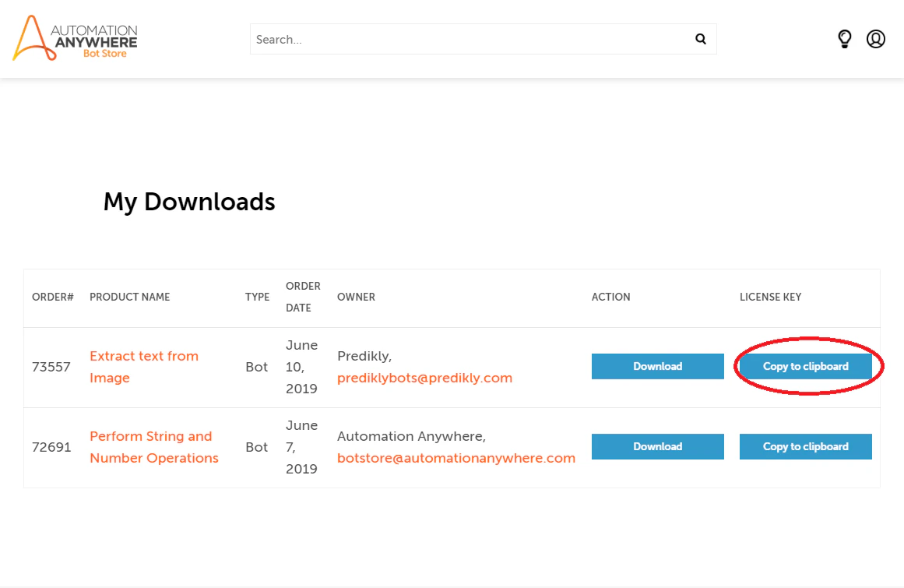Click the Predikly owner name
The height and width of the screenshot is (588, 904).
click(x=364, y=356)
